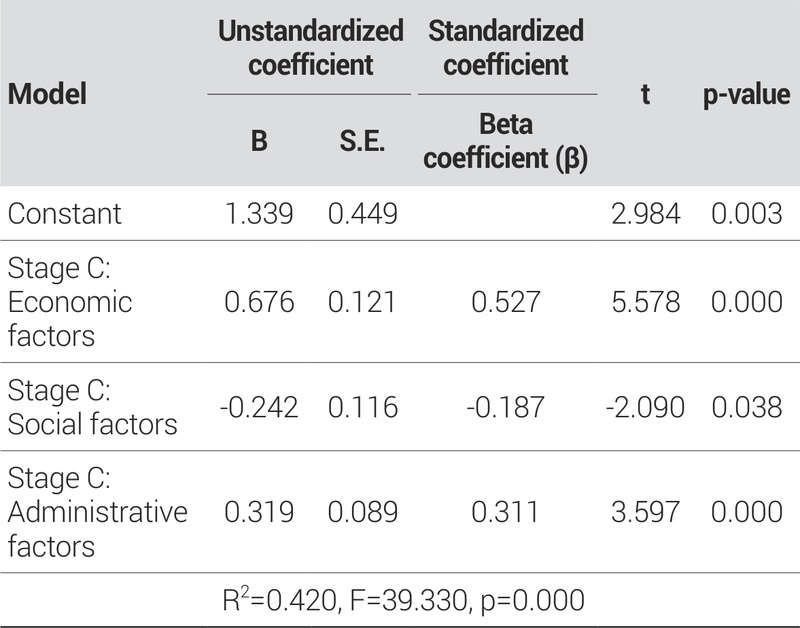Click the Constant row label
Screen dimensions: 800x628
[64, 213]
